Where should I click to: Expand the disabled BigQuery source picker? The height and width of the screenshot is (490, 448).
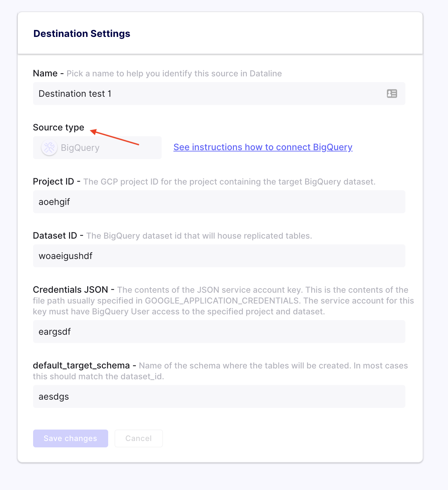(x=97, y=147)
